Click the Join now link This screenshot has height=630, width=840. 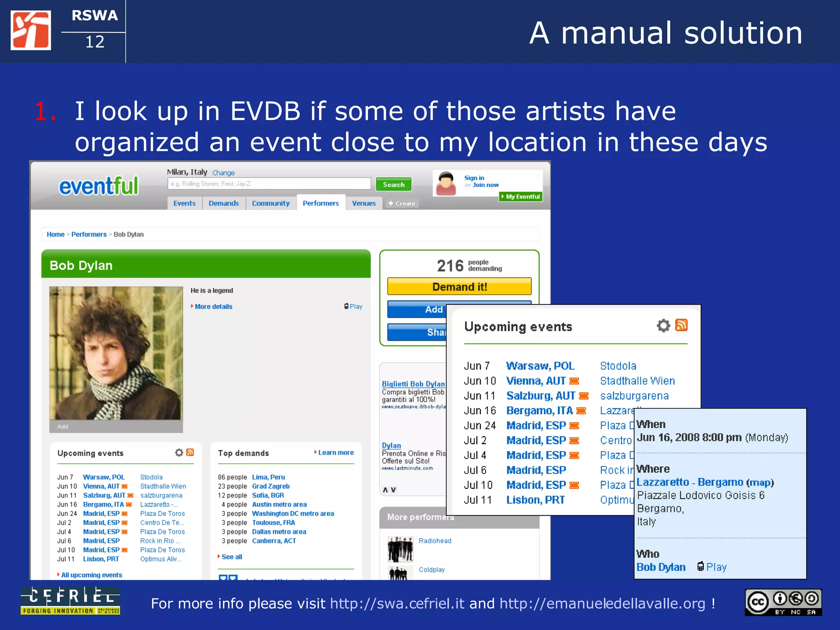(x=486, y=185)
